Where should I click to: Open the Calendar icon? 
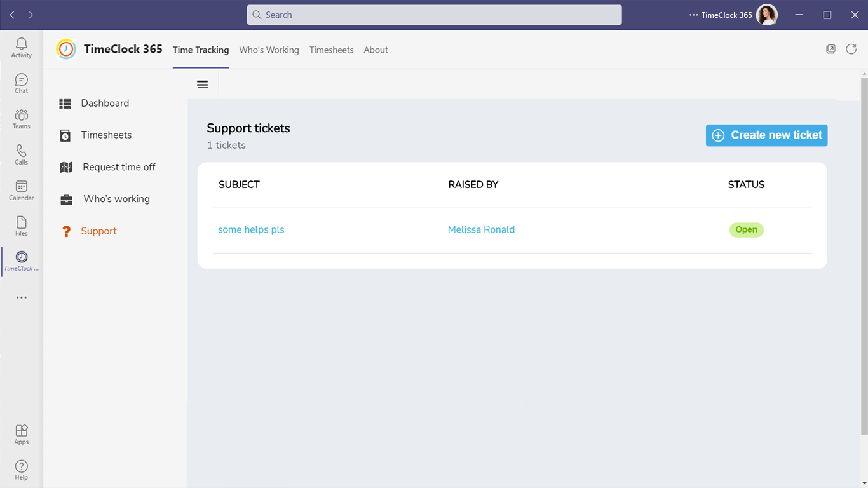point(22,190)
